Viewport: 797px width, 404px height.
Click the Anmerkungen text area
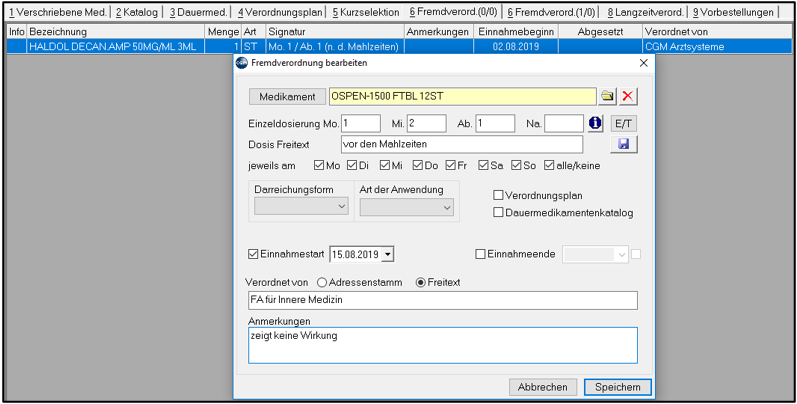[443, 346]
